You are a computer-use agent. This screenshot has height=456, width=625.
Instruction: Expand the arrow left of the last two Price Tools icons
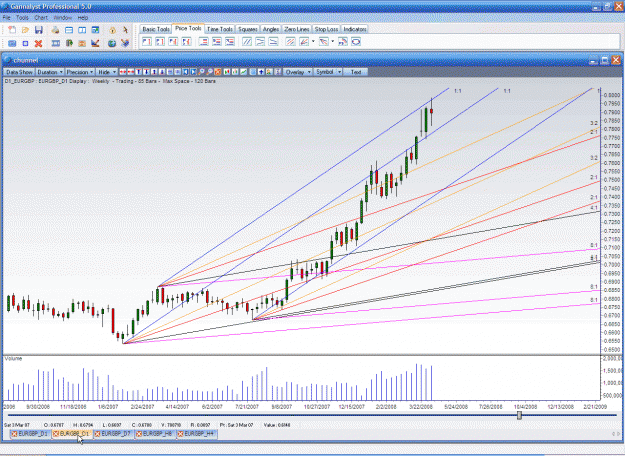pyautogui.click(x=333, y=41)
